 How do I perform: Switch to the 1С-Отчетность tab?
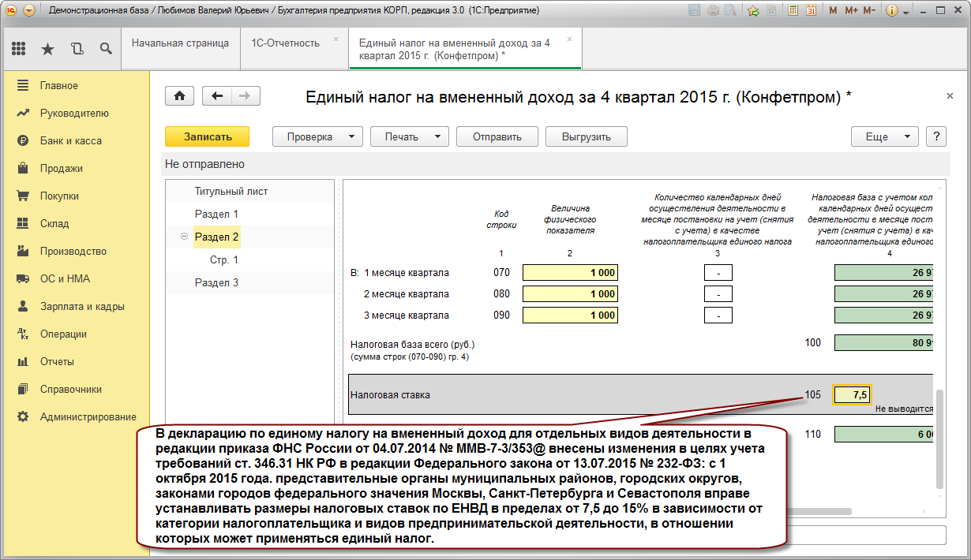[286, 43]
